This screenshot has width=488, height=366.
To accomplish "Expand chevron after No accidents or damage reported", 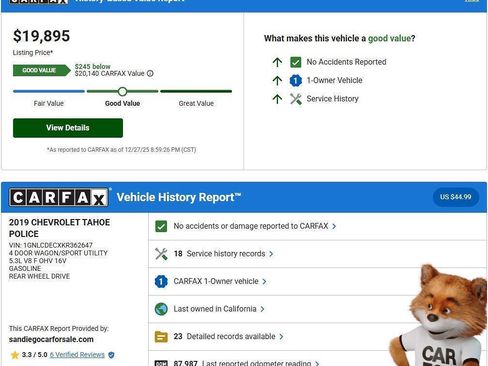I will [x=334, y=226].
